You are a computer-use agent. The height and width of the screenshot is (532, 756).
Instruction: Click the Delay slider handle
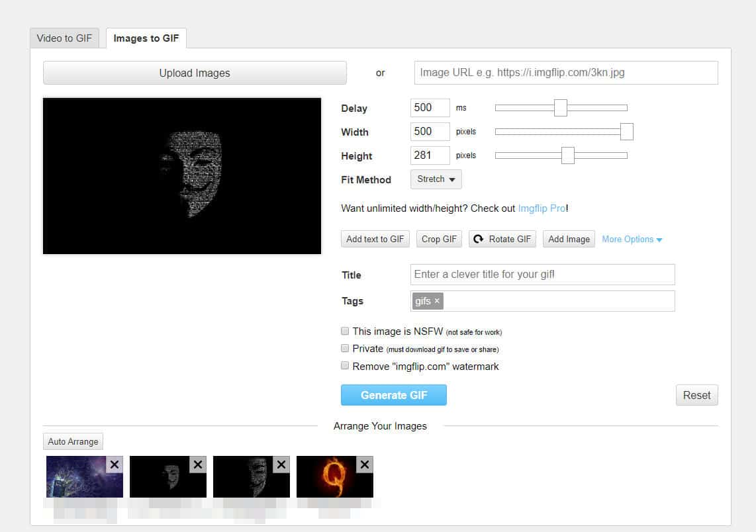560,108
